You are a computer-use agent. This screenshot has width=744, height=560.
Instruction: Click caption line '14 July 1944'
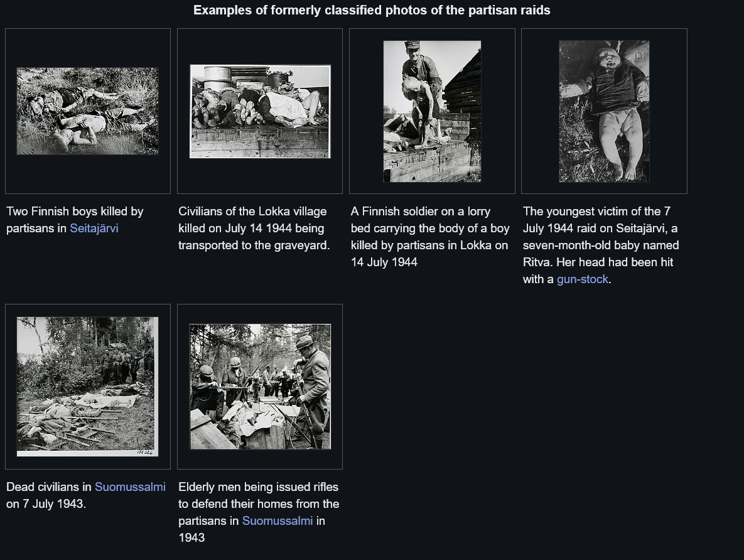tap(384, 262)
